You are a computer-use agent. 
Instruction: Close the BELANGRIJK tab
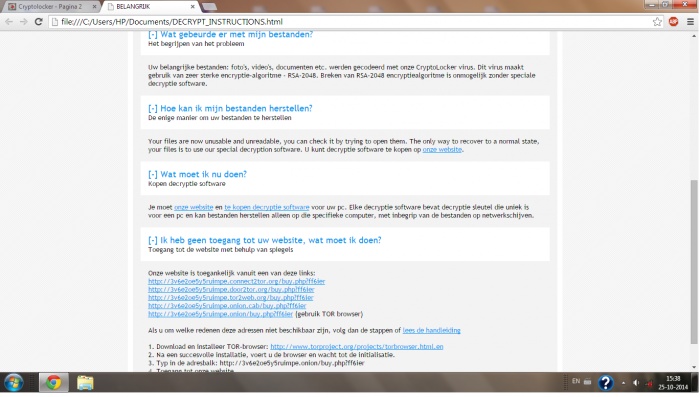[192, 7]
